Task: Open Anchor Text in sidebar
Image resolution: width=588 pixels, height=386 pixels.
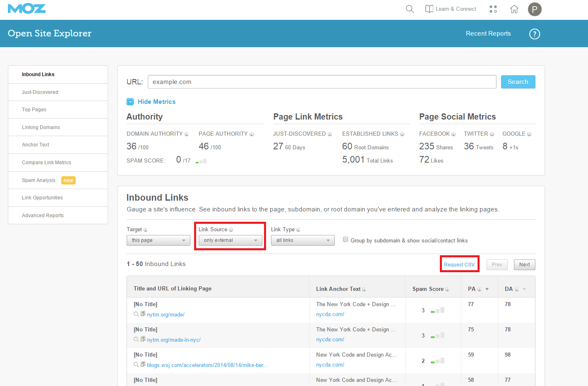Action: coord(58,145)
